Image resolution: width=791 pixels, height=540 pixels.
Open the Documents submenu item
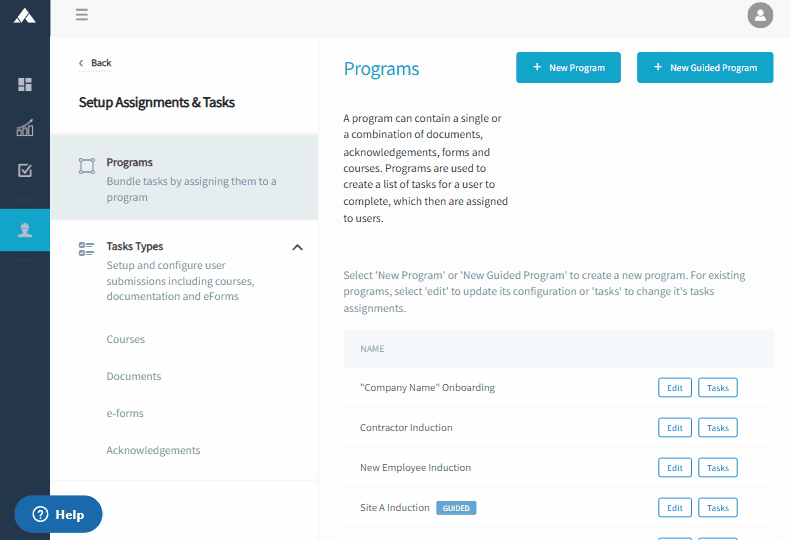(134, 376)
